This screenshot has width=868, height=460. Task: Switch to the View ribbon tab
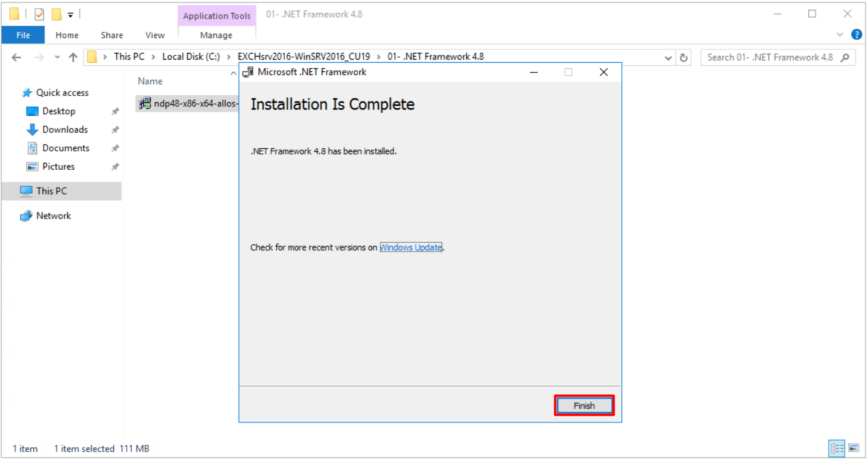[155, 35]
